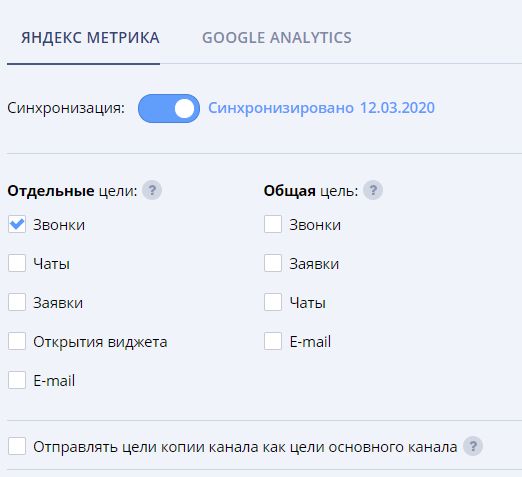Open help icon next to Отдельные цели
522x477 pixels.
[x=152, y=190]
